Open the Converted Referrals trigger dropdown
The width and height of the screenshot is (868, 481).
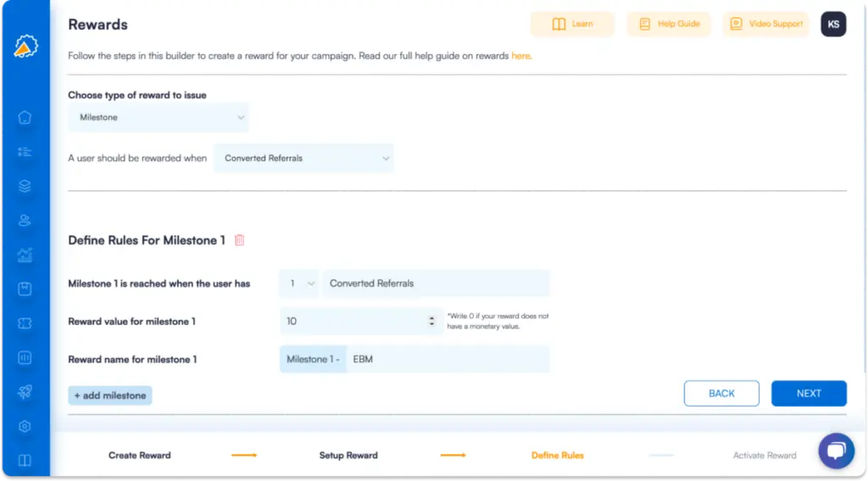point(303,158)
